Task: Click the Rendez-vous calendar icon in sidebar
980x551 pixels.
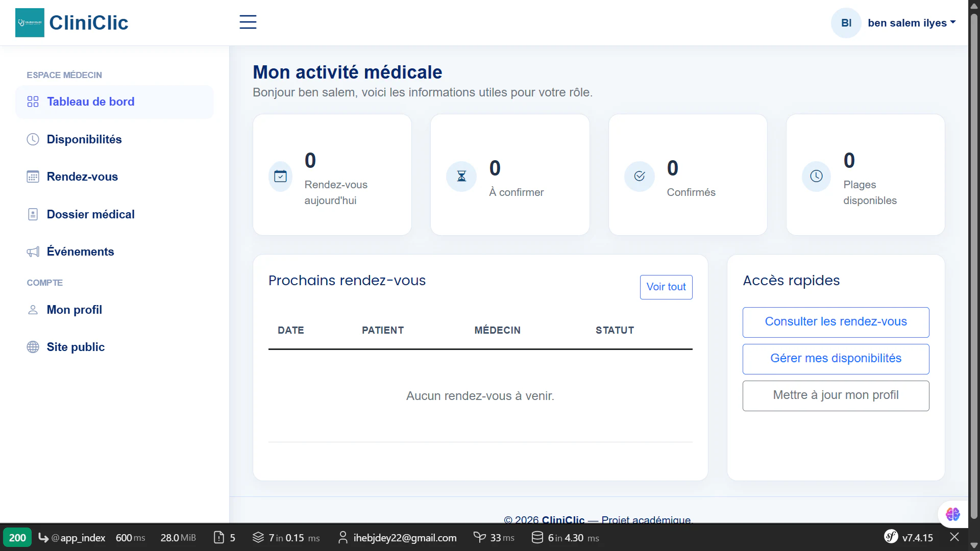Action: (x=33, y=177)
